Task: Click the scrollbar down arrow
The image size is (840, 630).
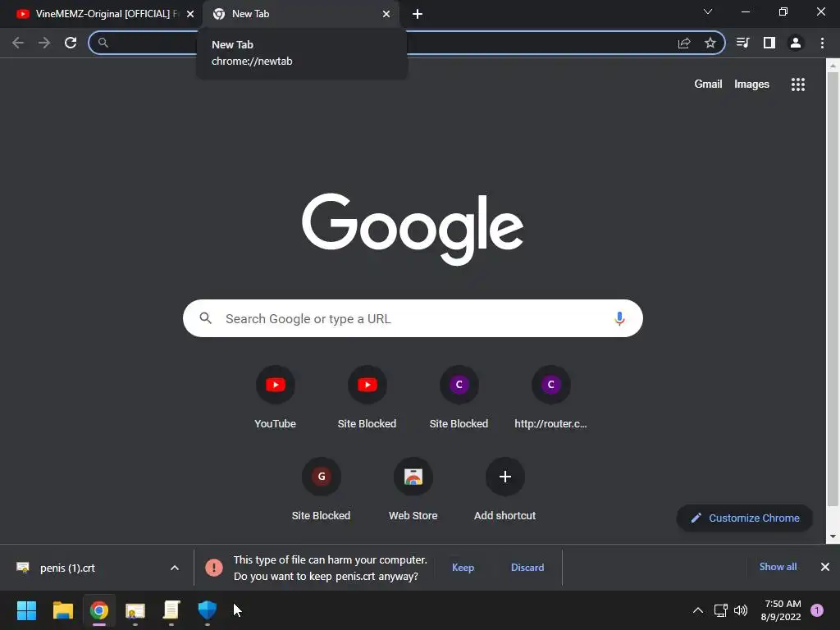Action: pos(833,536)
